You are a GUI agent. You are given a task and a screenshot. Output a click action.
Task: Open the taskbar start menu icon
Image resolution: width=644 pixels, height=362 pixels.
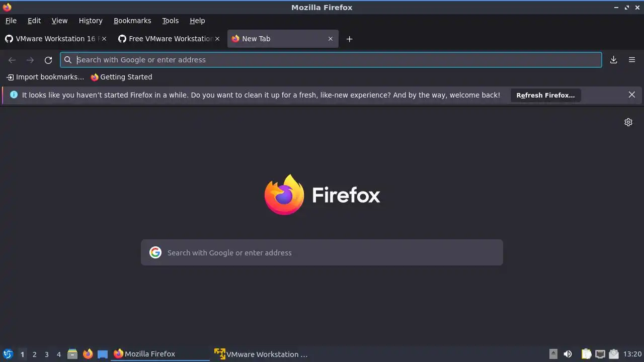point(8,354)
